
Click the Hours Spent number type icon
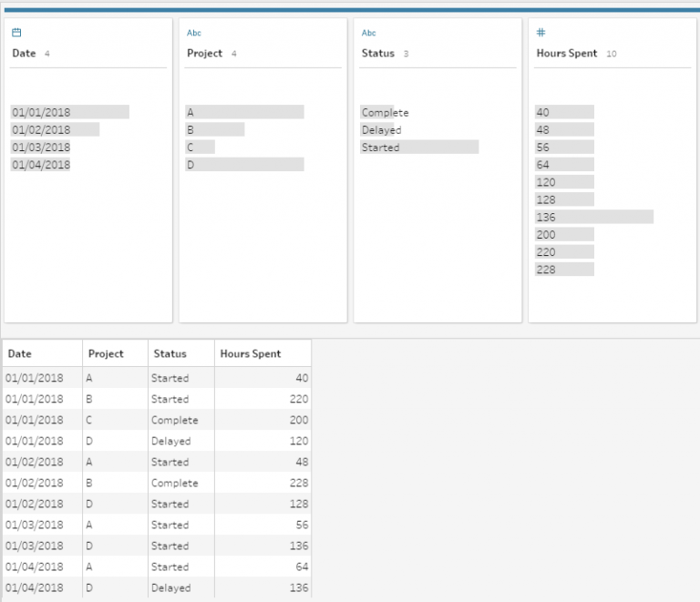pyautogui.click(x=540, y=32)
